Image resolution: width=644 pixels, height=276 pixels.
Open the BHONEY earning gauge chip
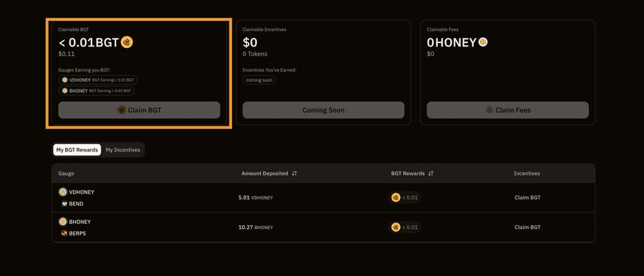(96, 90)
